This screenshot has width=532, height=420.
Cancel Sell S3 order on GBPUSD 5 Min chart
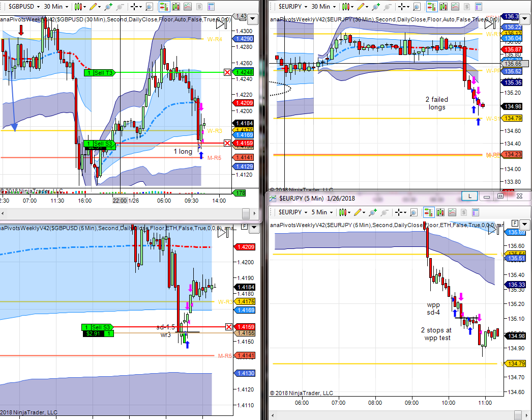229,327
